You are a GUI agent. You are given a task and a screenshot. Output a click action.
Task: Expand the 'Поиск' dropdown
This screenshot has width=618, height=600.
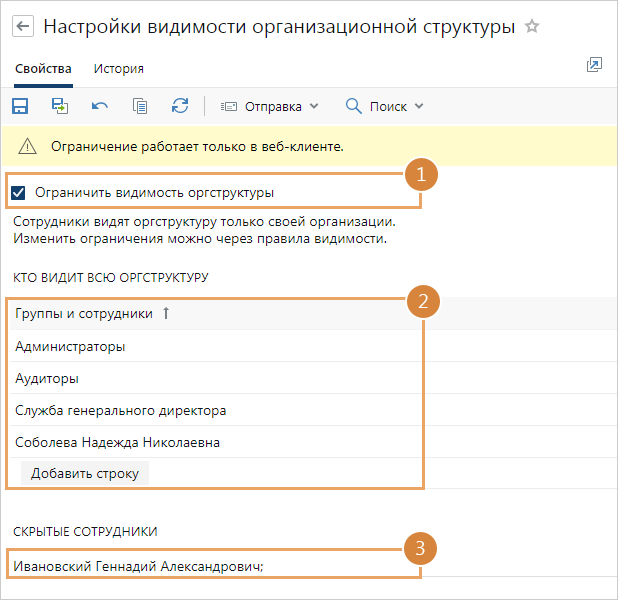pos(385,106)
